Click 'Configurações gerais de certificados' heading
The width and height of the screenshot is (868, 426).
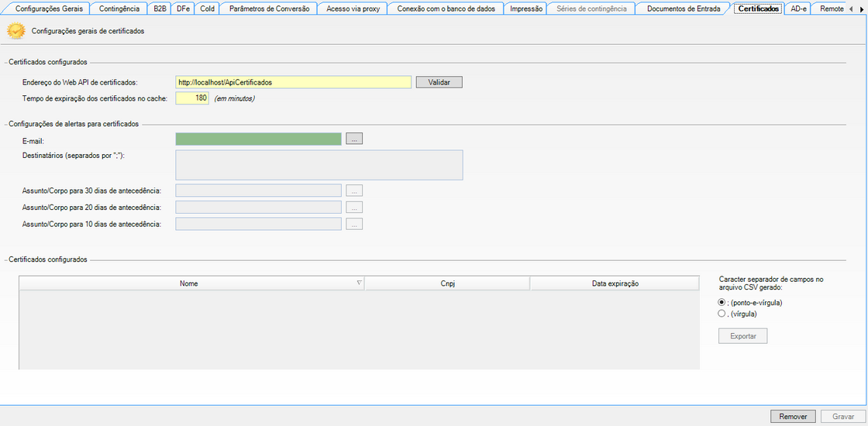(88, 32)
